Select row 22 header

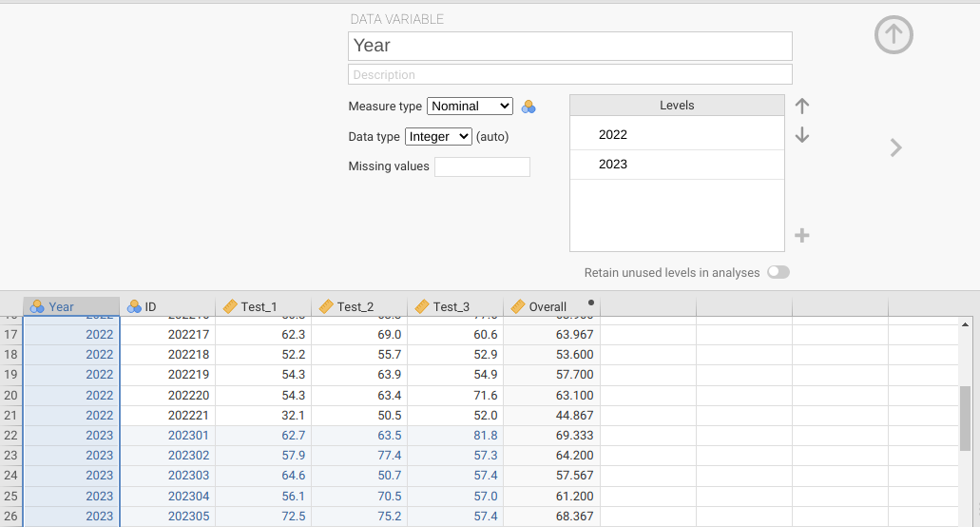click(11, 435)
